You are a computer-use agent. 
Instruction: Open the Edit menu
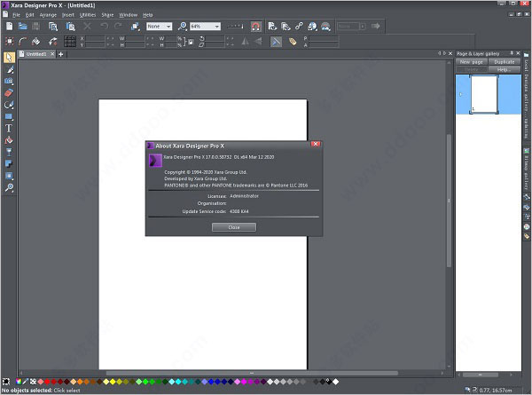click(29, 15)
